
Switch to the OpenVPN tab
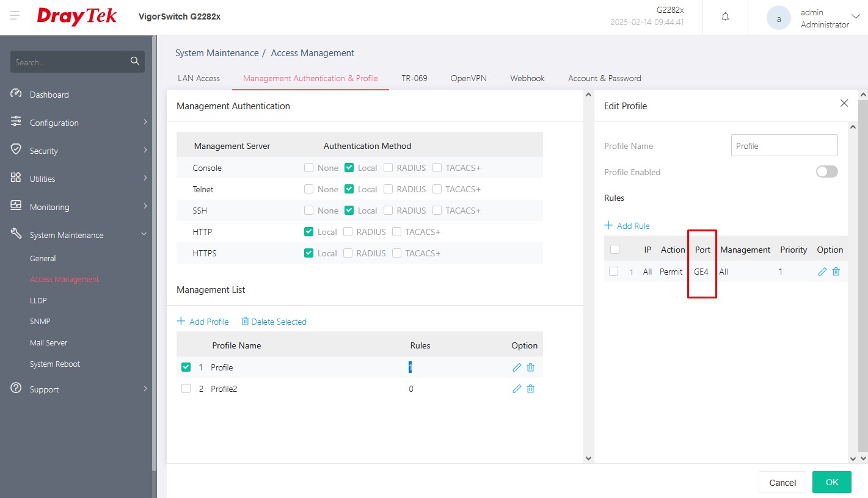coord(469,78)
